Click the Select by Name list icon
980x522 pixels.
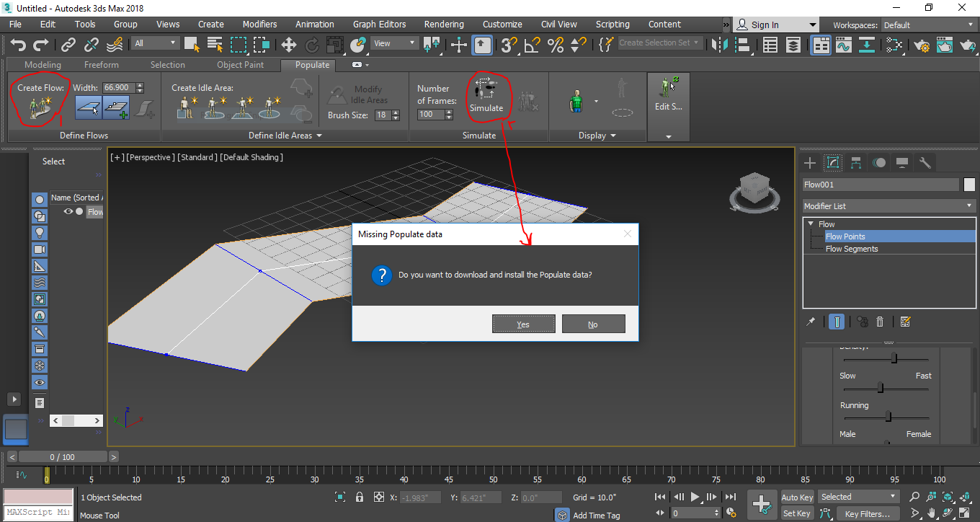215,45
